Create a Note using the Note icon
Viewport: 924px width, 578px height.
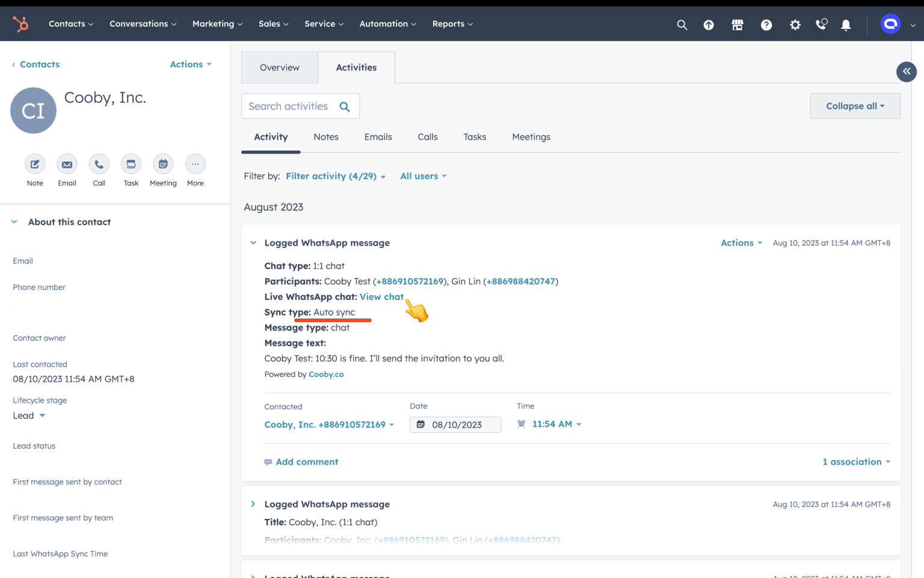35,164
